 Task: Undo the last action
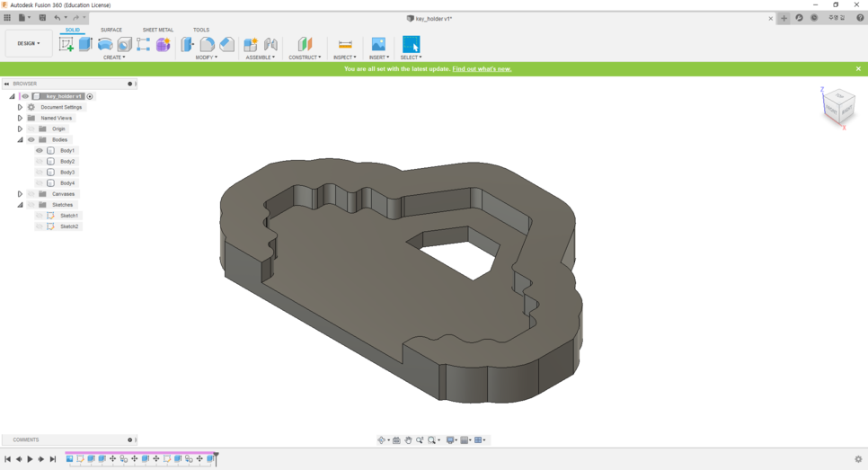pyautogui.click(x=57, y=18)
